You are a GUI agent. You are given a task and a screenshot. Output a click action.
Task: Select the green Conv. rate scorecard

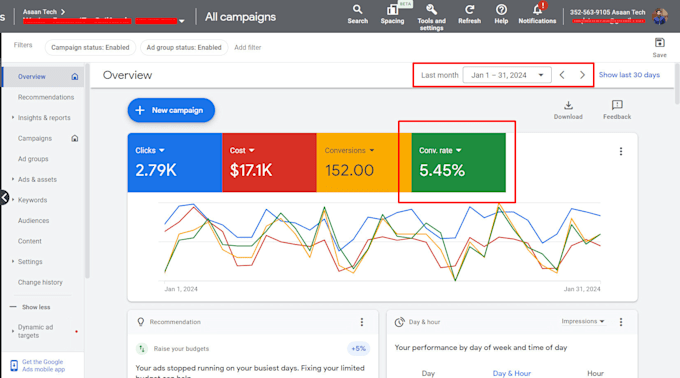(x=458, y=163)
